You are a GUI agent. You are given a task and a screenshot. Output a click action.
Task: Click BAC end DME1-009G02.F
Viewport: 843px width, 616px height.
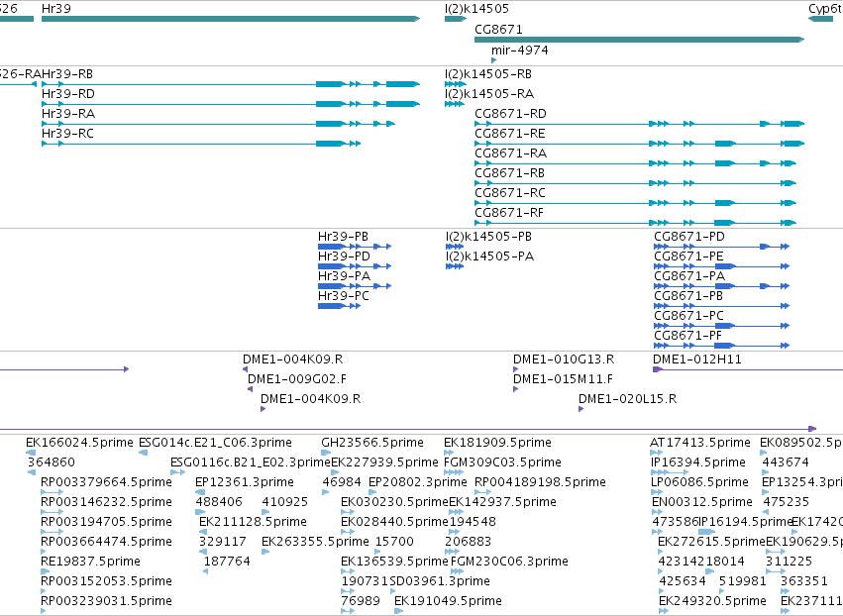click(x=297, y=379)
